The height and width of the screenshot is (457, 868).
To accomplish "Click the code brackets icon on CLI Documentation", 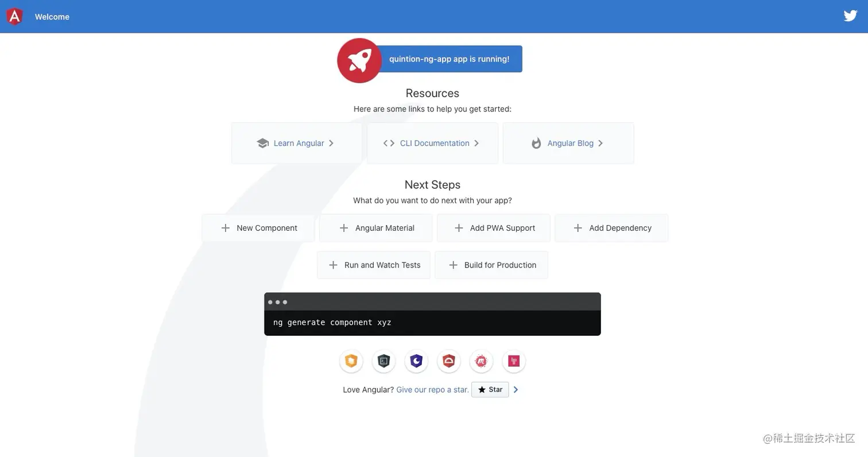I will [389, 144].
